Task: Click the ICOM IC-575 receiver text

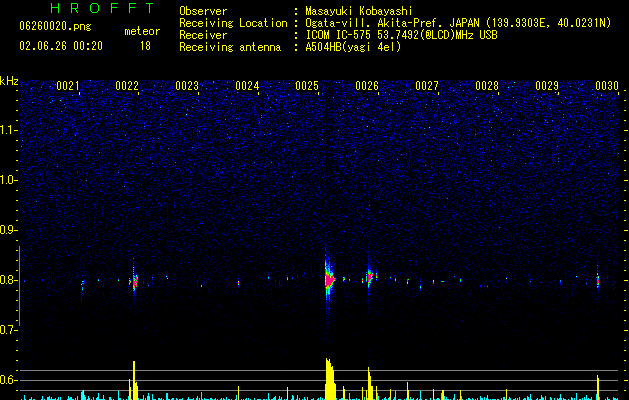Action: pos(401,35)
